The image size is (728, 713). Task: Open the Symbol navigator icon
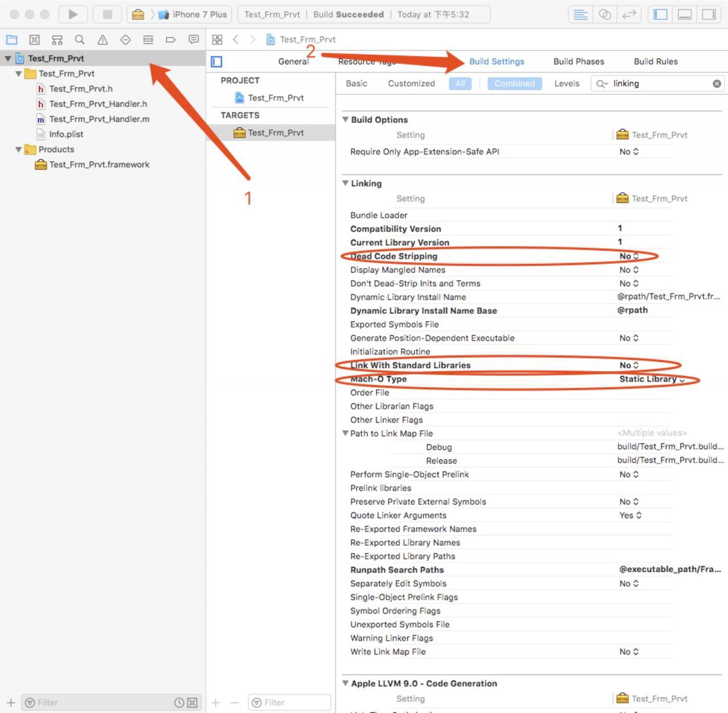(57, 39)
